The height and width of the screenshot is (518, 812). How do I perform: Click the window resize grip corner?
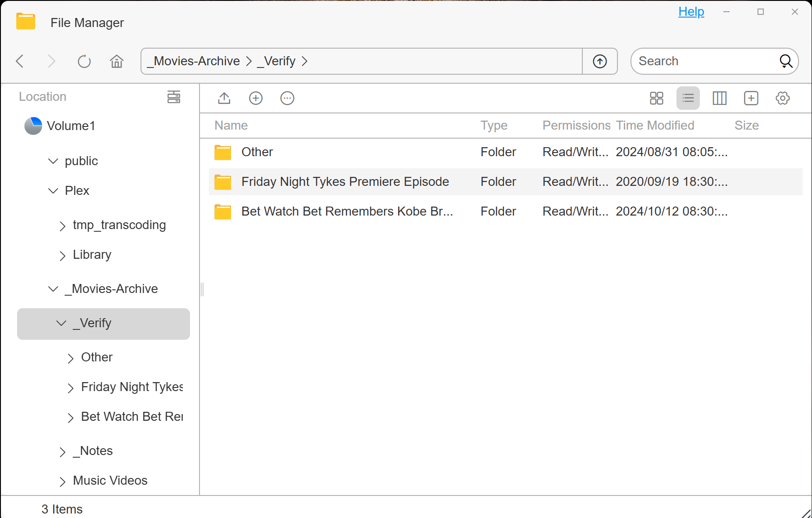tap(806, 513)
